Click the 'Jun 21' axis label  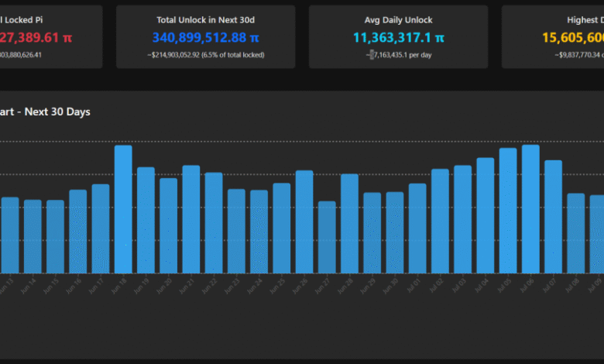click(x=187, y=287)
